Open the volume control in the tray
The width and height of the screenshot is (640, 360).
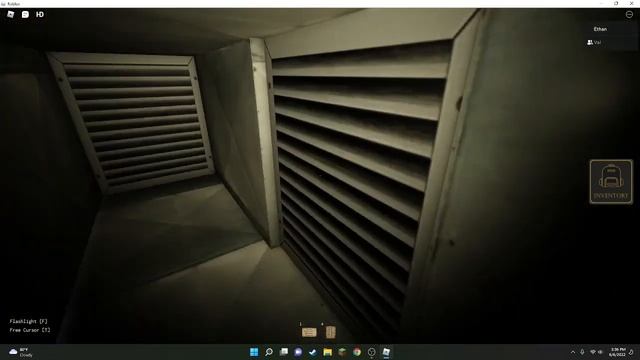tap(600, 352)
